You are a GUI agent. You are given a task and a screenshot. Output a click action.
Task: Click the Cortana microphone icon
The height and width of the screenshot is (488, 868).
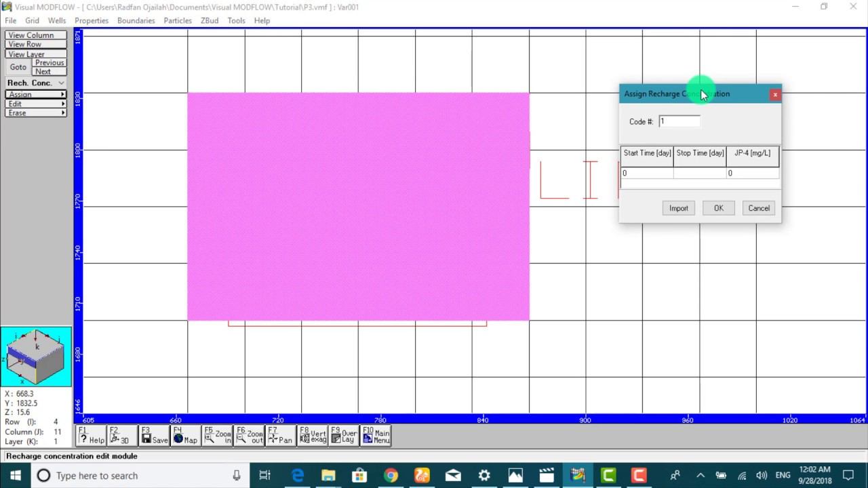(236, 476)
